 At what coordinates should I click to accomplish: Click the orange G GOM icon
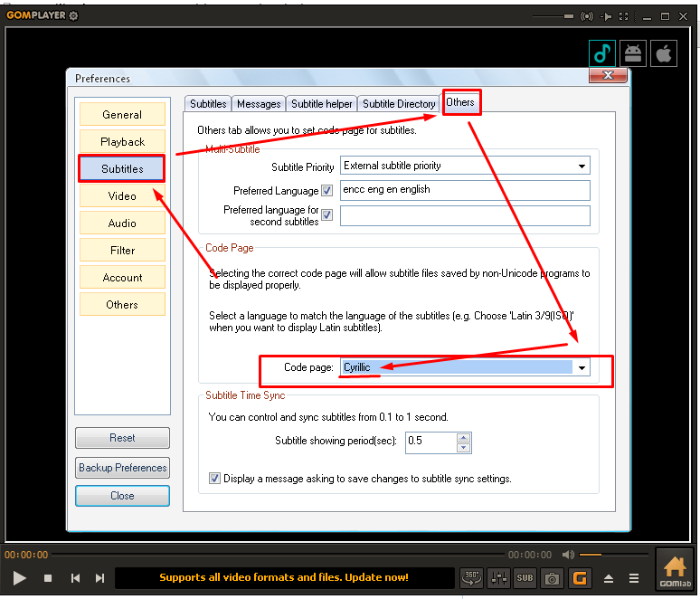(580, 578)
